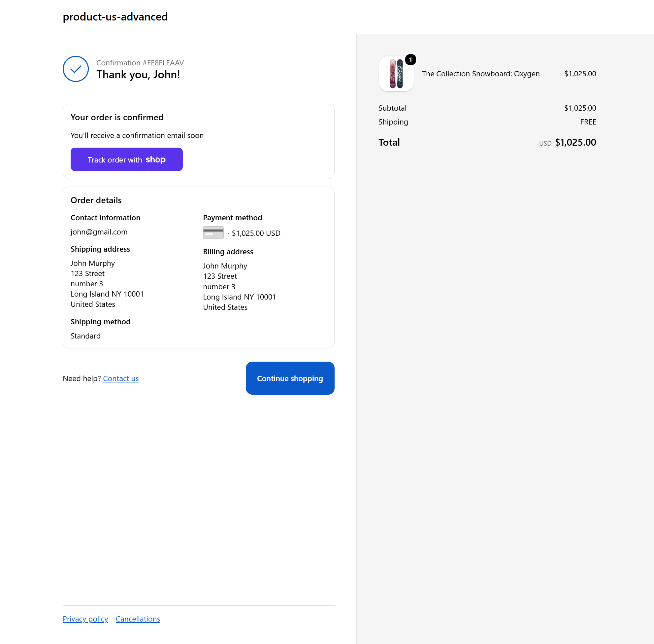Click the Total amount $1,025.00
The height and width of the screenshot is (644, 654).
tap(575, 142)
